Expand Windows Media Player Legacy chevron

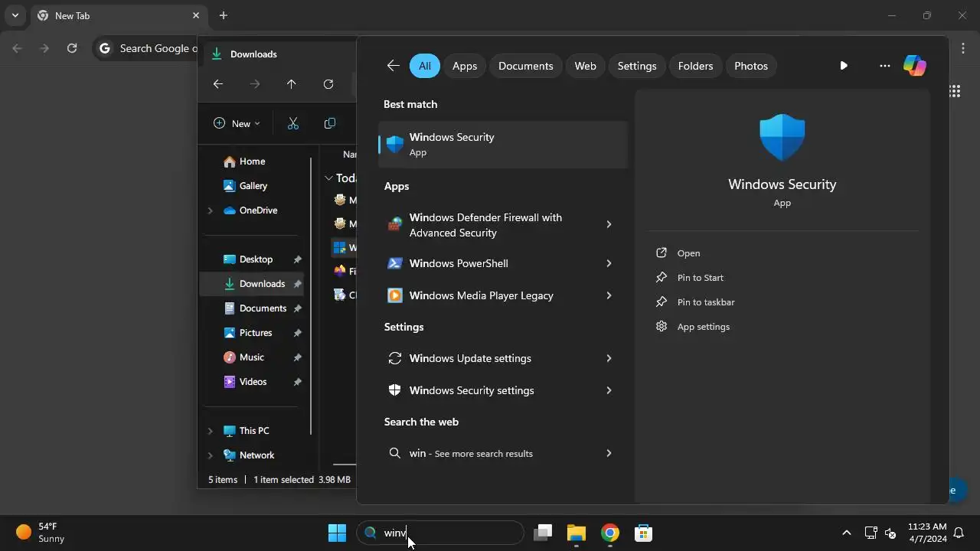pyautogui.click(x=609, y=295)
